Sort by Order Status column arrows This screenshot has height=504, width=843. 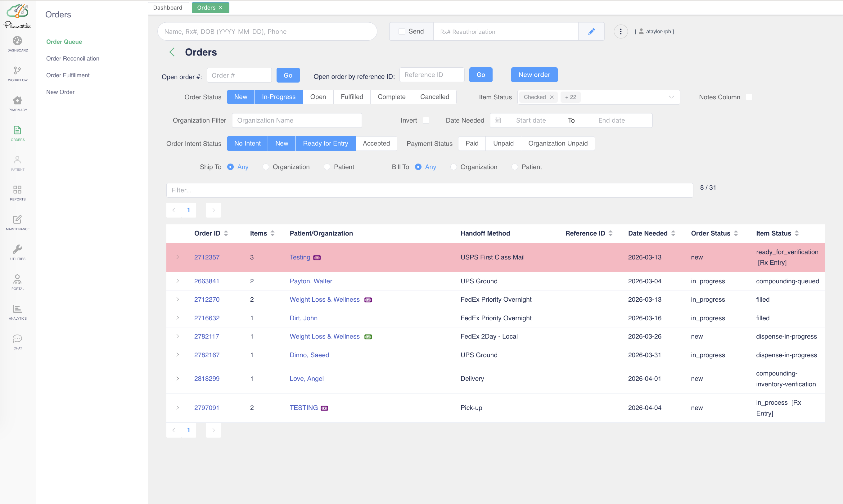coord(736,233)
